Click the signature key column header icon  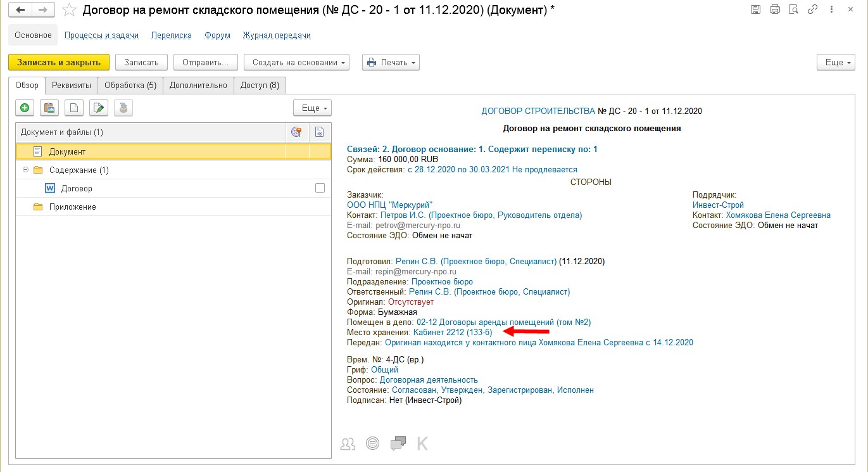pyautogui.click(x=296, y=132)
